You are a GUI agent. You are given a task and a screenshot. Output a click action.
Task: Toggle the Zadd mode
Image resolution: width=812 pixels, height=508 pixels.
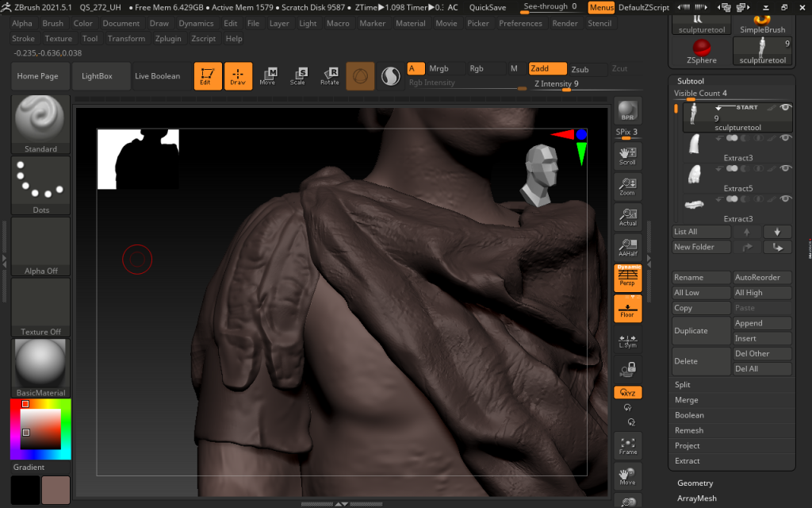[547, 68]
